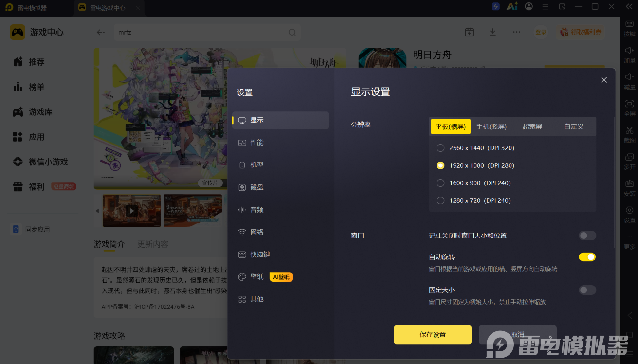Open 音频 settings category

click(x=281, y=210)
